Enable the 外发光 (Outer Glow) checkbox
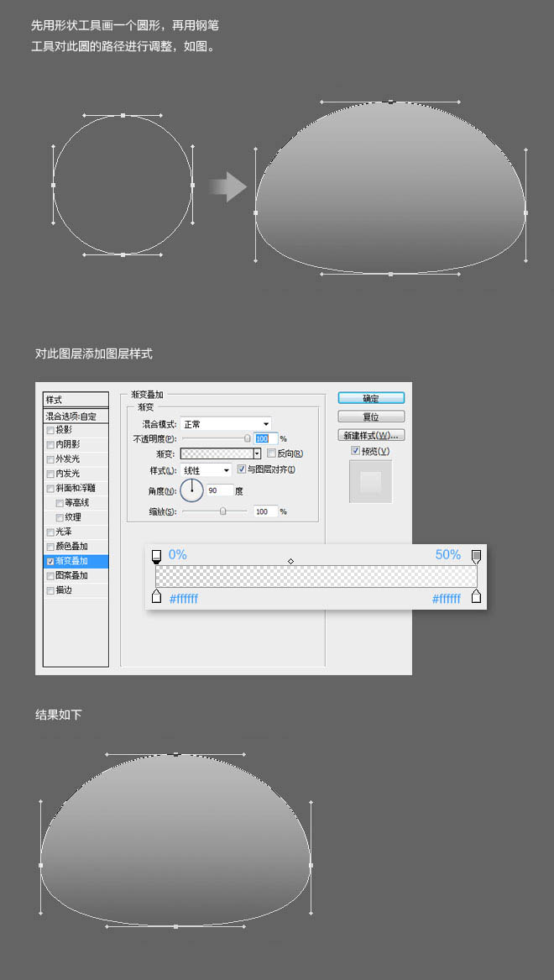This screenshot has height=980, width=554. coord(50,459)
